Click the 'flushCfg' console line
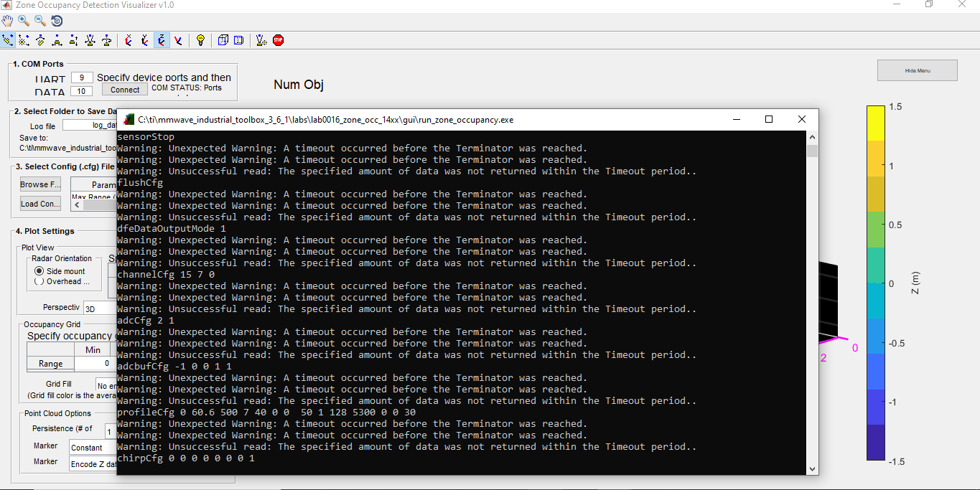980x490 pixels. 140,183
